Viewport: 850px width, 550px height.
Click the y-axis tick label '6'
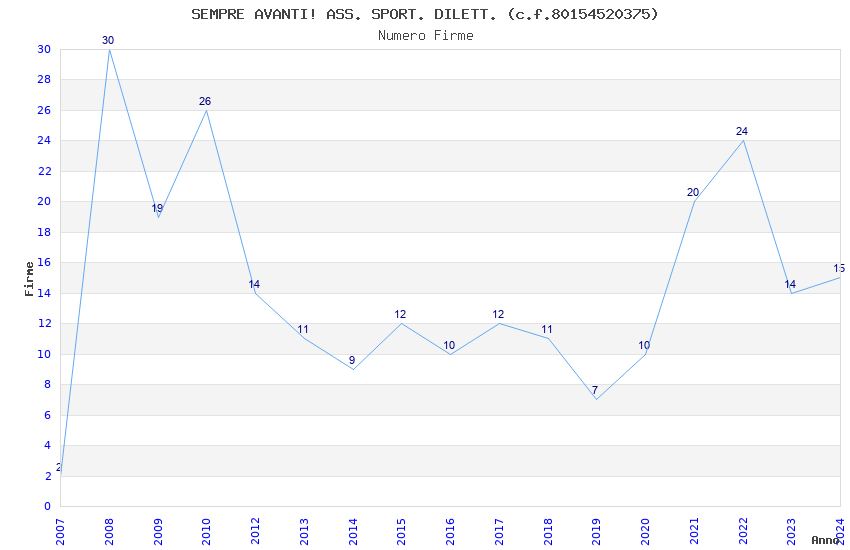(47, 415)
